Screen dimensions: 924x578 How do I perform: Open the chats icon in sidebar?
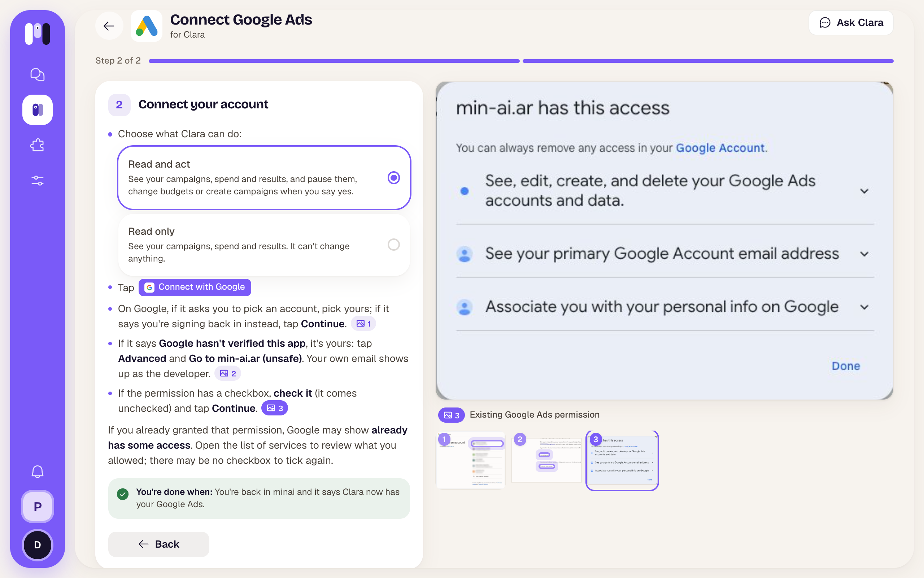click(38, 74)
